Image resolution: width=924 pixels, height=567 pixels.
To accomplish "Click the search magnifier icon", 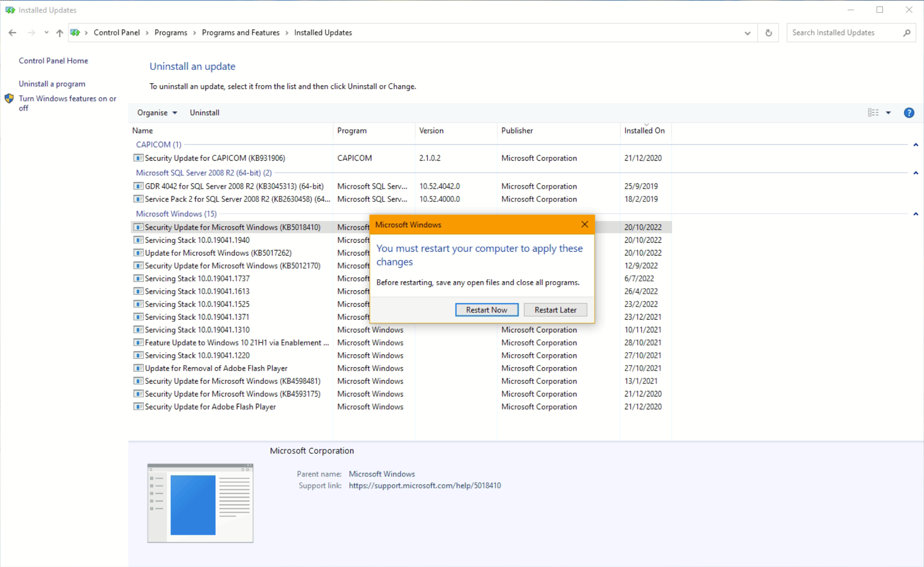I will (907, 33).
